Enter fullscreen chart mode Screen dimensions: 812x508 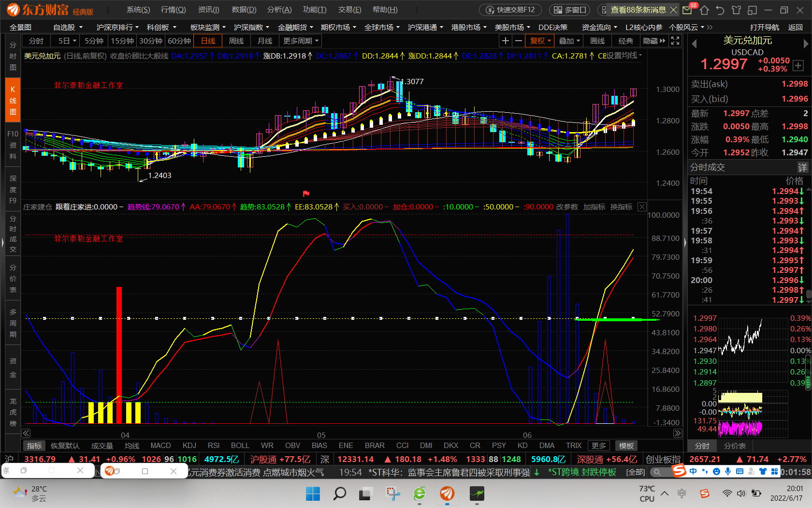coord(675,41)
